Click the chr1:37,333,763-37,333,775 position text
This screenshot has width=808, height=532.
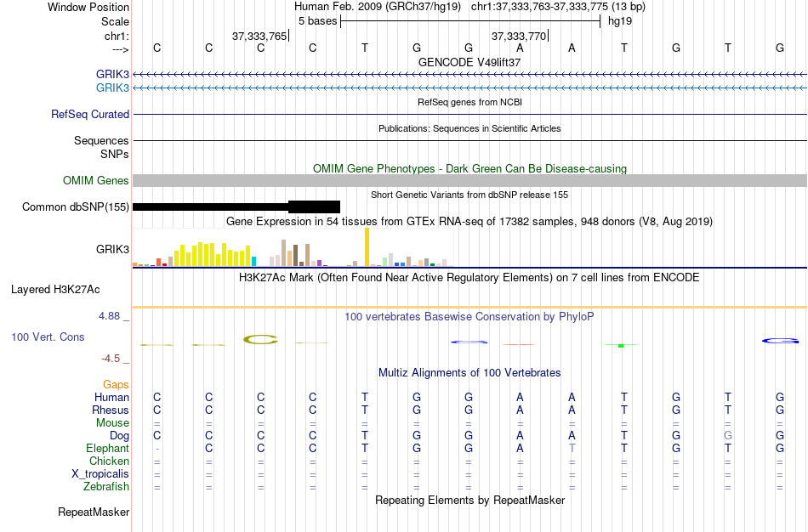coord(558,7)
